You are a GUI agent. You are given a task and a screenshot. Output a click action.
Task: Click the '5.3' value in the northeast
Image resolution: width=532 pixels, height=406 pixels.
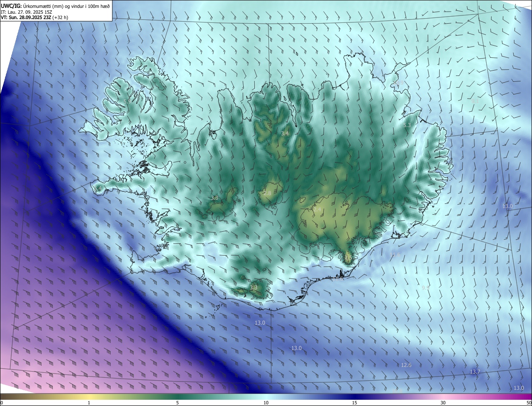point(407,125)
